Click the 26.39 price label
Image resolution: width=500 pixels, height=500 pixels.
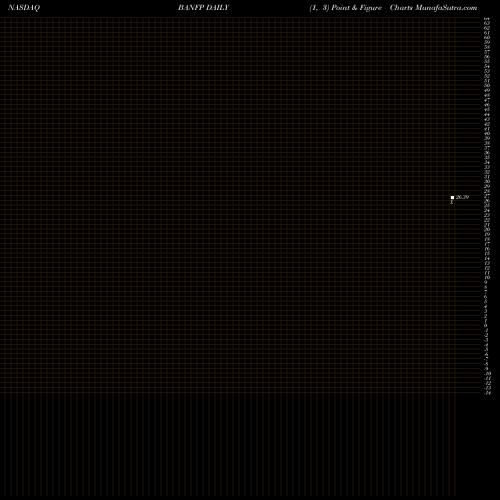tap(462, 197)
